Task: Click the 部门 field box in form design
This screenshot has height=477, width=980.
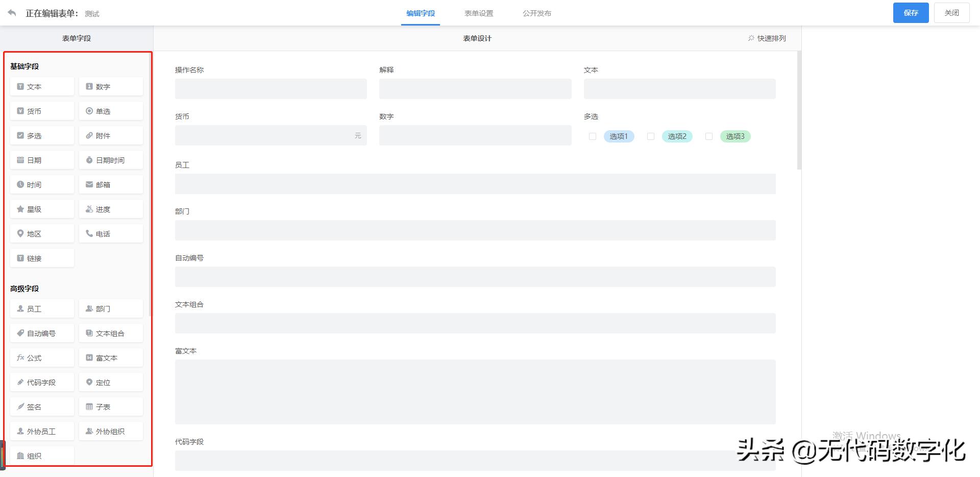Action: [x=475, y=230]
